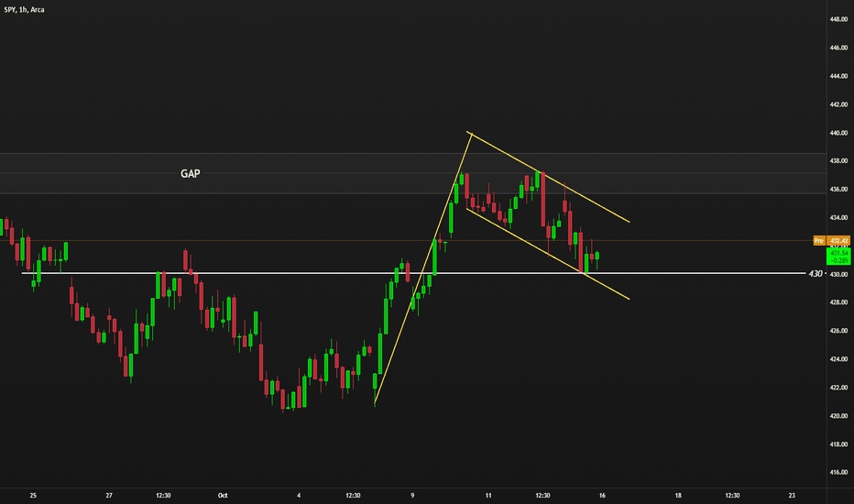Click the "SPY, 1h, Arca" symbol label

click(x=24, y=10)
